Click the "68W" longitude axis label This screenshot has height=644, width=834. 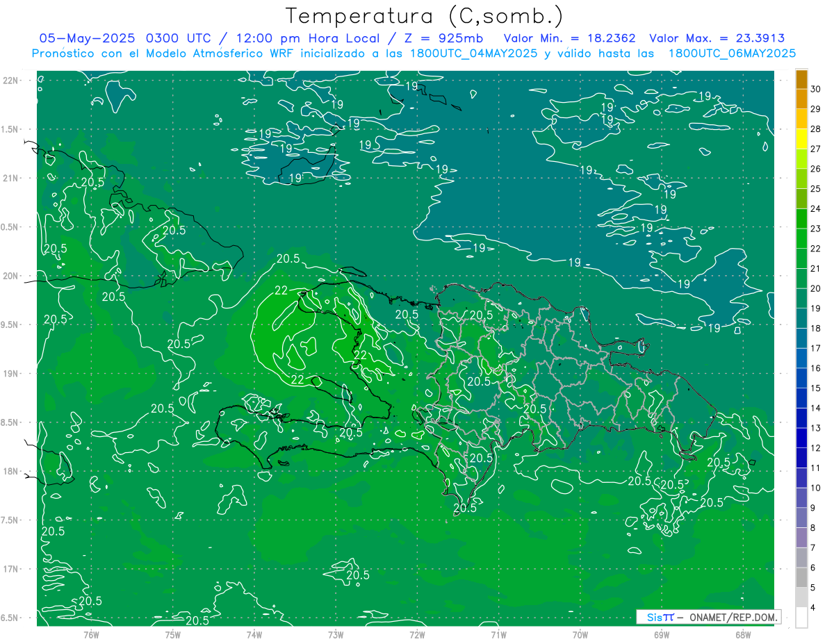point(743,635)
